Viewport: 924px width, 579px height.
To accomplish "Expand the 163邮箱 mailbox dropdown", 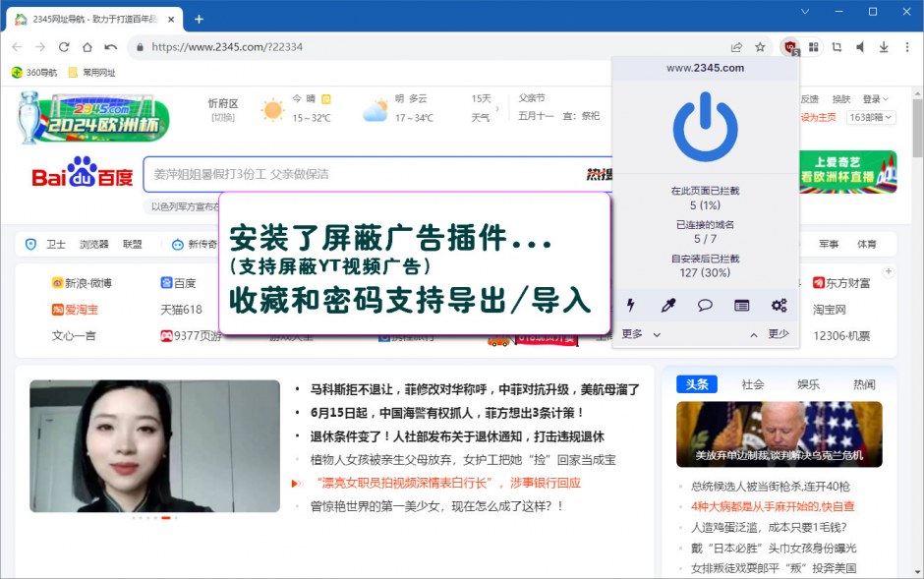I will [x=871, y=117].
